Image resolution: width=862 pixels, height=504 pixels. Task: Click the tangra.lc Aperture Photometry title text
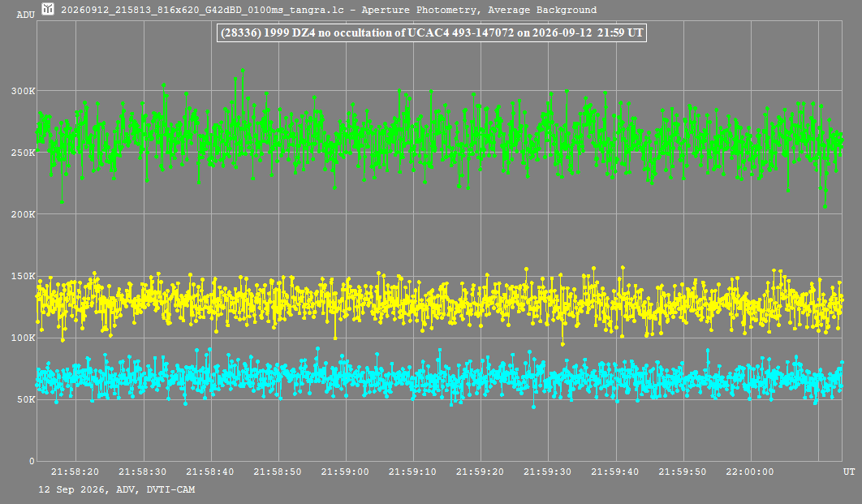pos(329,10)
